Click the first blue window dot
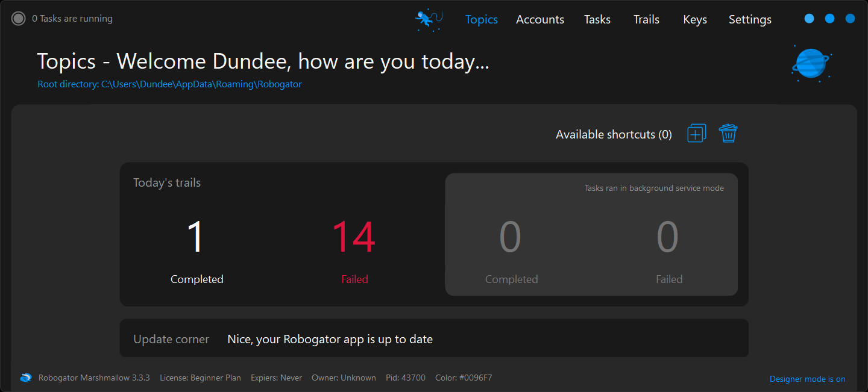This screenshot has height=392, width=868. click(x=809, y=19)
